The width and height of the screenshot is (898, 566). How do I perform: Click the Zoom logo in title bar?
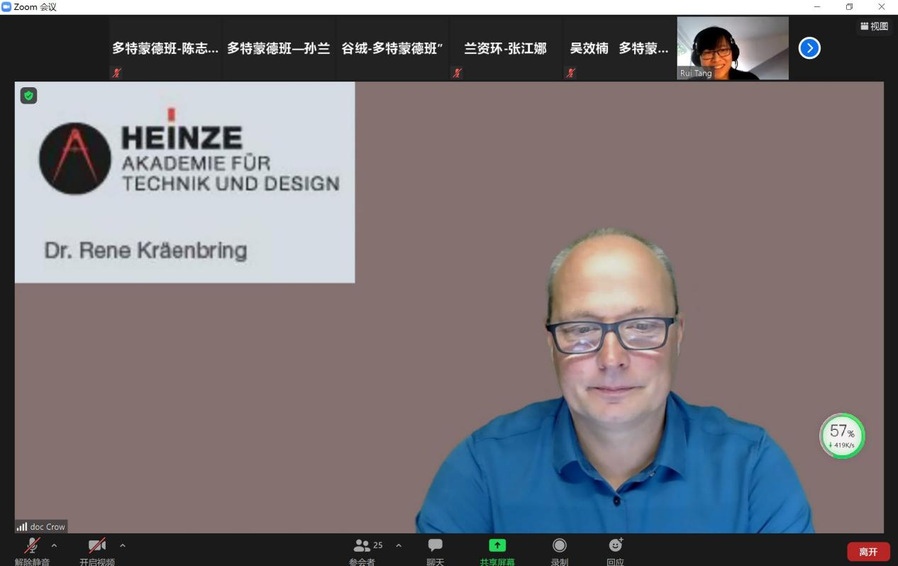point(7,7)
